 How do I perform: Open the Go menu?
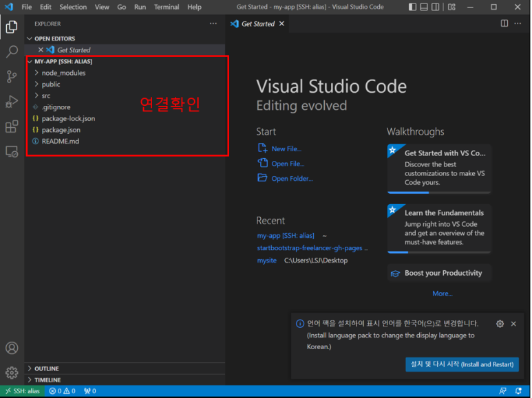[121, 7]
